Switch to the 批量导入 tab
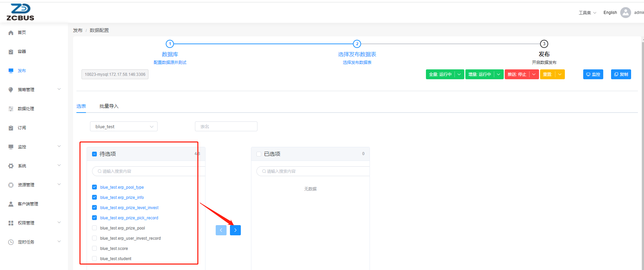Viewport: 644px width, 270px height. click(109, 106)
